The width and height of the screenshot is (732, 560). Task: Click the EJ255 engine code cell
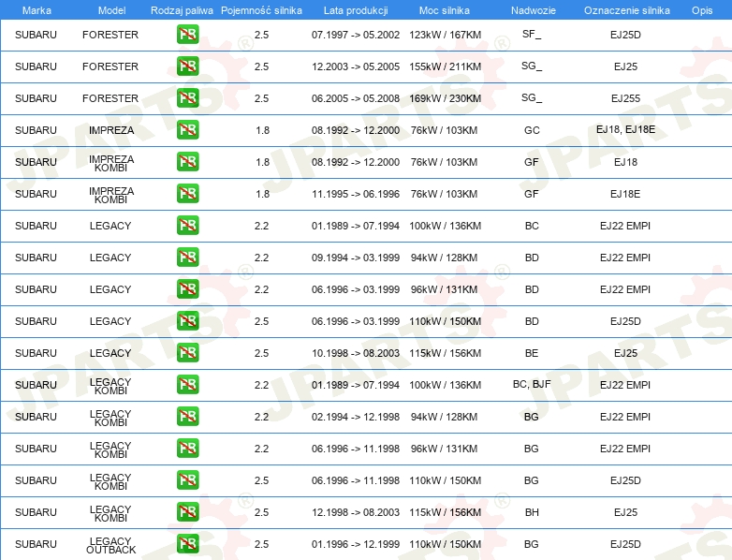[x=625, y=98]
